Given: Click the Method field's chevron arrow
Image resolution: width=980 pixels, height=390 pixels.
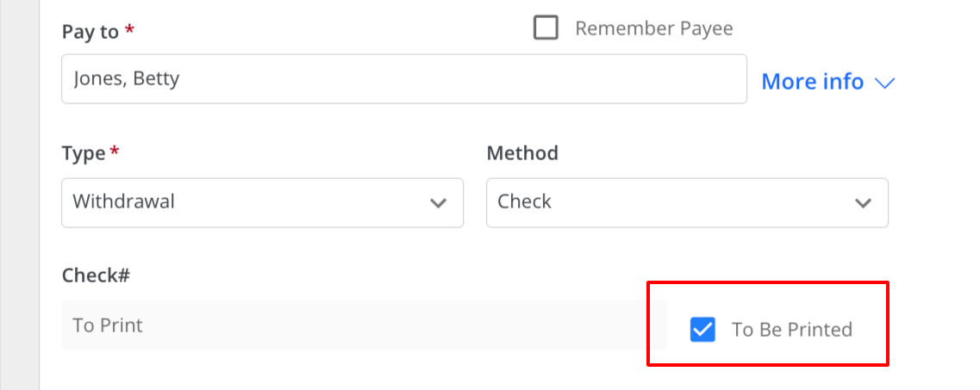Looking at the screenshot, I should [863, 203].
